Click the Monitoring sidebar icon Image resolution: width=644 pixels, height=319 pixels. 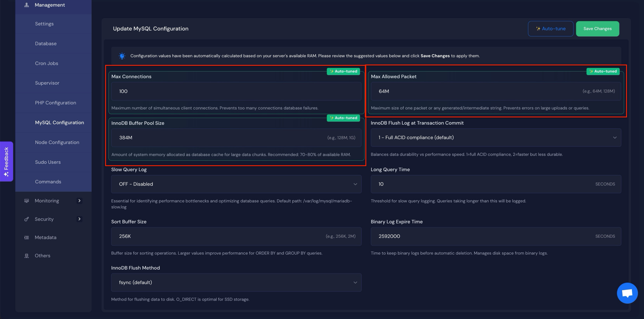[26, 201]
